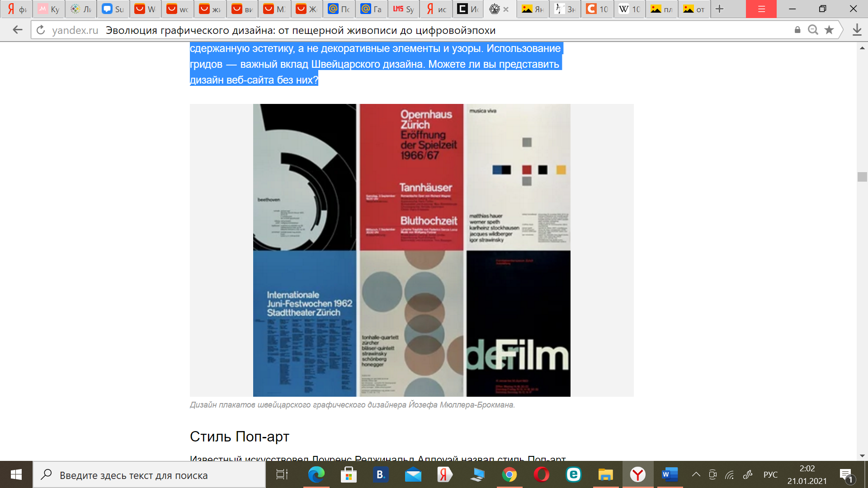Click the bookmark star icon
The image size is (868, 488).
[829, 30]
